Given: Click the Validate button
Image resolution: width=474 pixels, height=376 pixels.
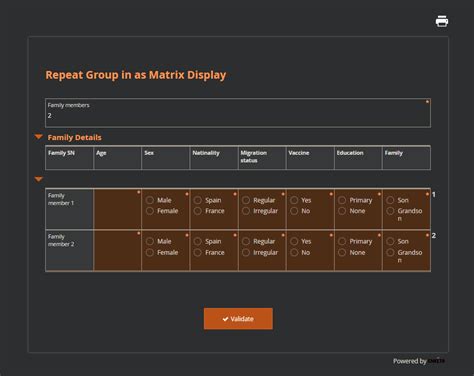Looking at the screenshot, I should coord(238,319).
